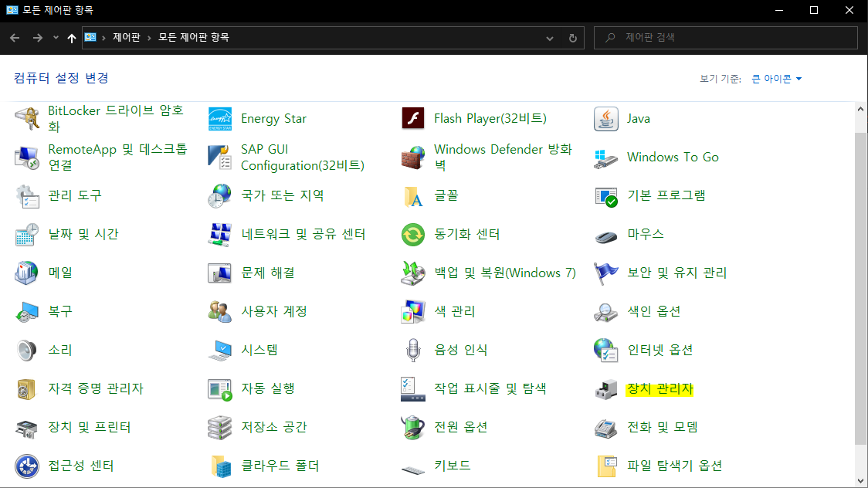The width and height of the screenshot is (868, 488).
Task: Open the Energy Star icon
Action: pos(220,118)
